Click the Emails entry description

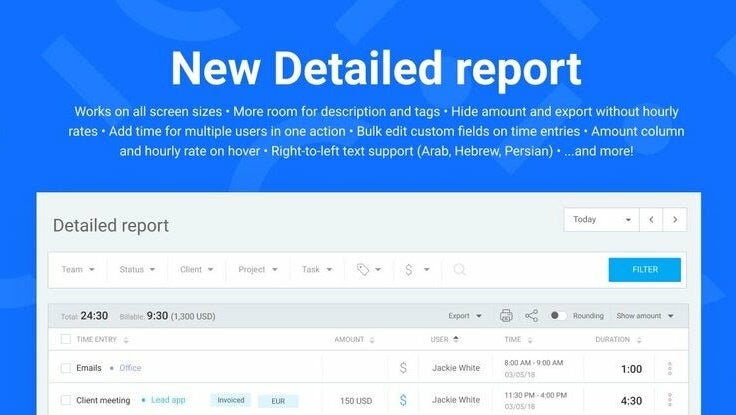pos(89,368)
